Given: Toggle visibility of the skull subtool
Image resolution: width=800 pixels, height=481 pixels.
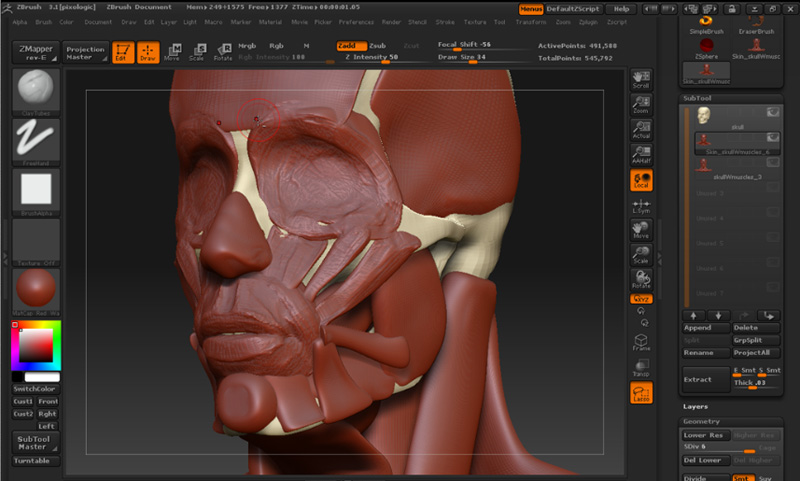Looking at the screenshot, I should (772, 112).
